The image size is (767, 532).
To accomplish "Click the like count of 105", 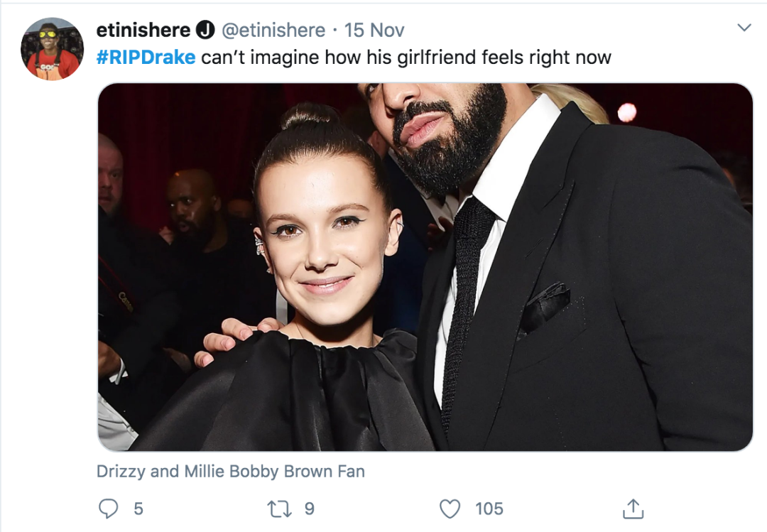I will (489, 509).
